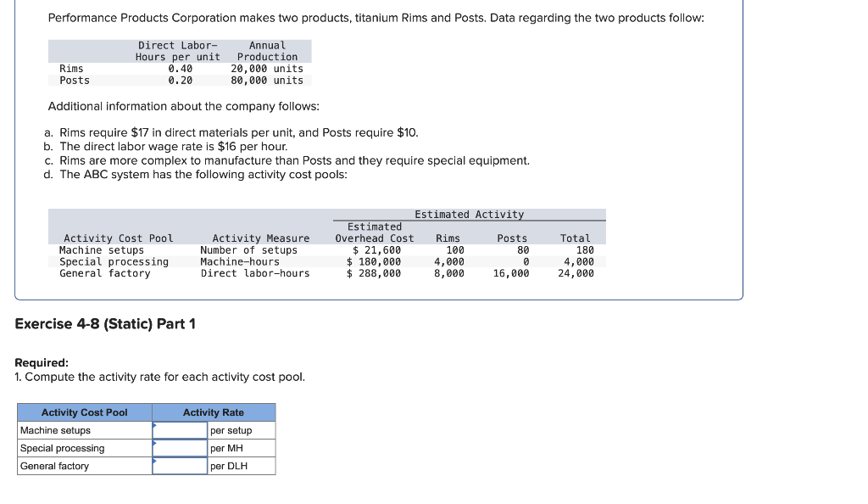Click the '16,000' Posts activity value
868x504 pixels.
[511, 273]
